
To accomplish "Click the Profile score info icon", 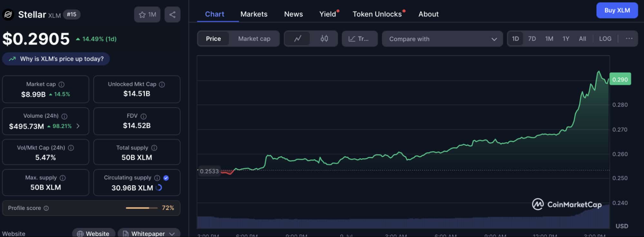I will click(46, 208).
